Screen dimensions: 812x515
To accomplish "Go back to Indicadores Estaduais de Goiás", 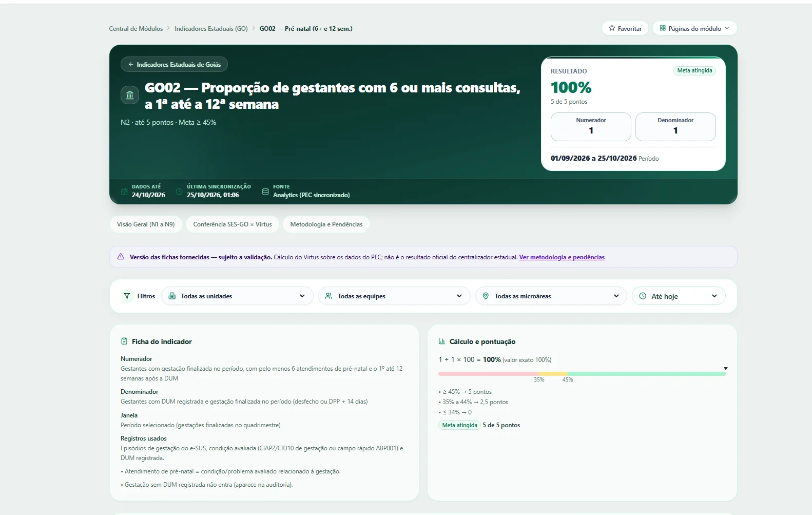I will point(174,65).
